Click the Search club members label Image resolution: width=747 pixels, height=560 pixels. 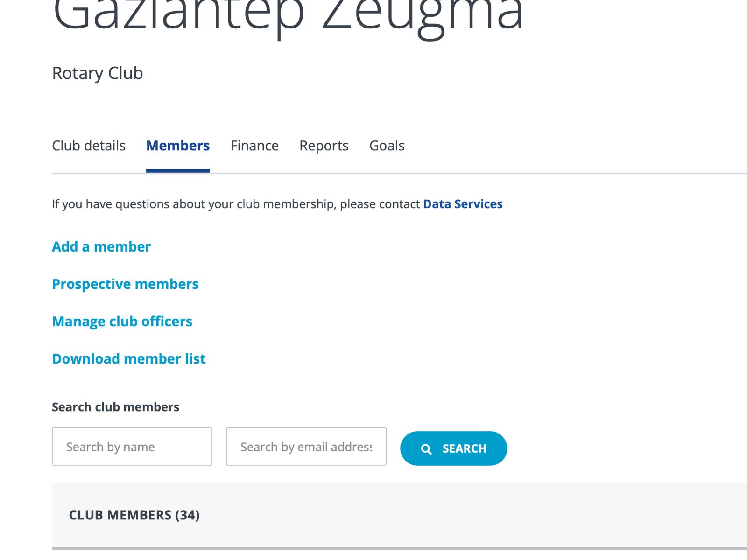click(115, 407)
